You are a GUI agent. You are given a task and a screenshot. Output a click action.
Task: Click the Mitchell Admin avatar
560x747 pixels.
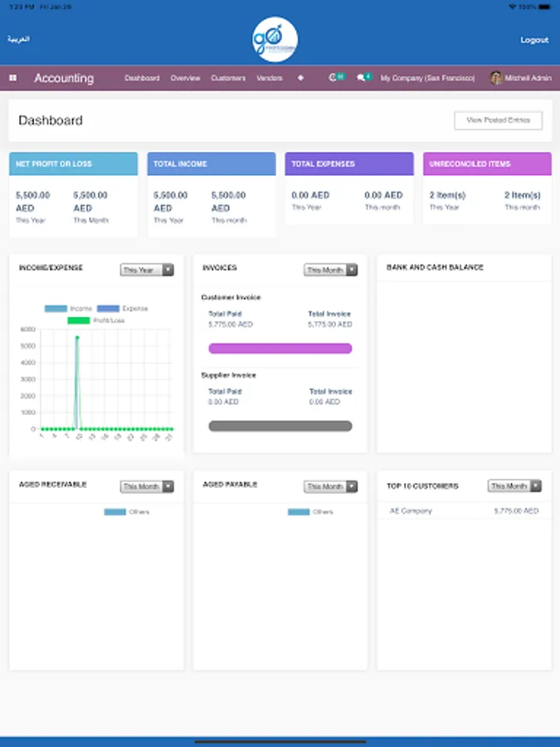pos(496,78)
